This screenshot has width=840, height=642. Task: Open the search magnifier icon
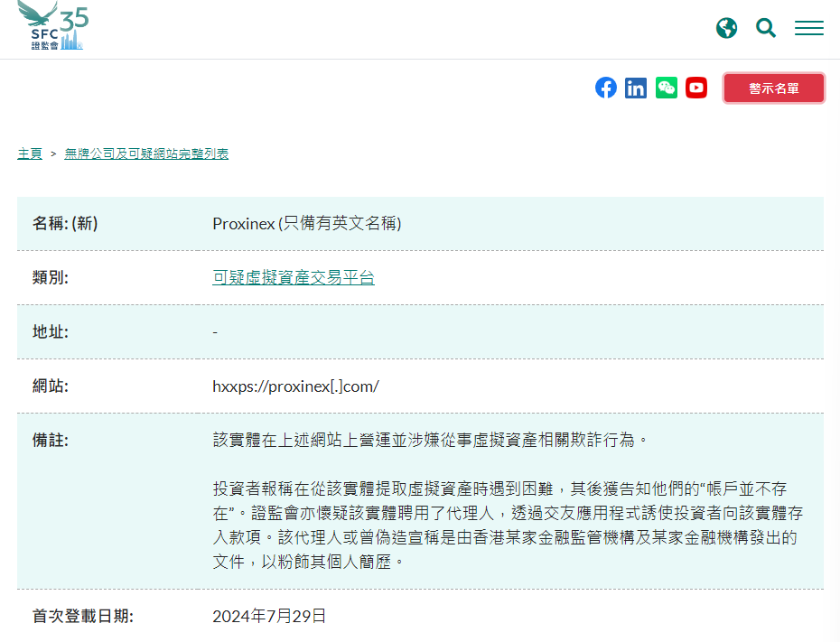[x=766, y=28]
